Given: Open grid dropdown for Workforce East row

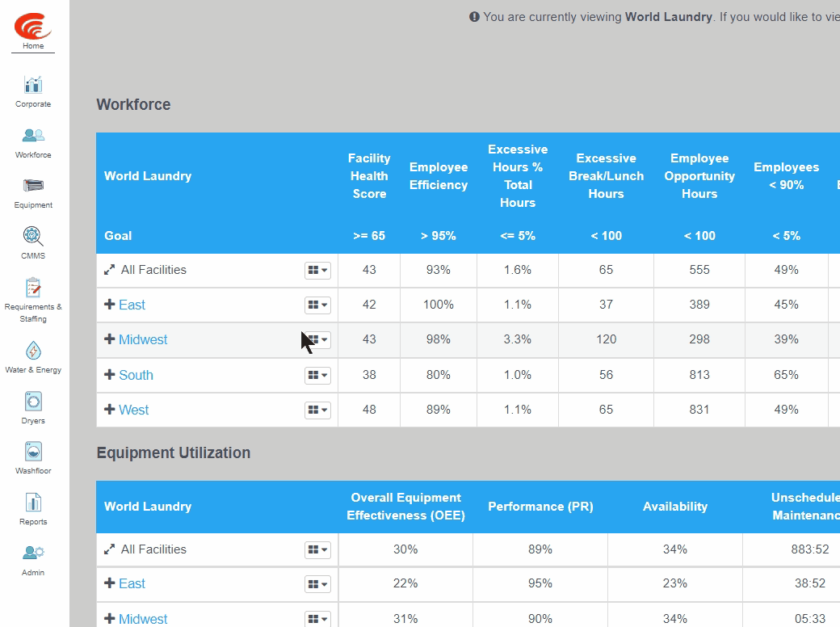Looking at the screenshot, I should tap(317, 305).
